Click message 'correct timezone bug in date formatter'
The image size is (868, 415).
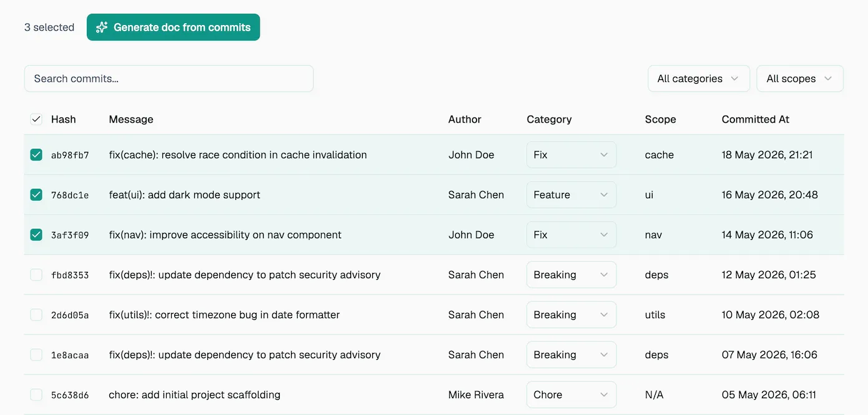point(247,315)
